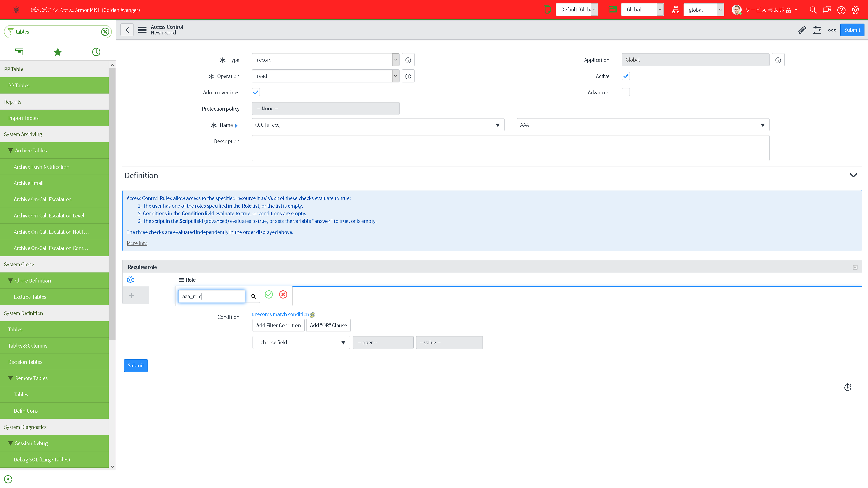Uncheck the Admin overrides checkbox

tap(256, 92)
